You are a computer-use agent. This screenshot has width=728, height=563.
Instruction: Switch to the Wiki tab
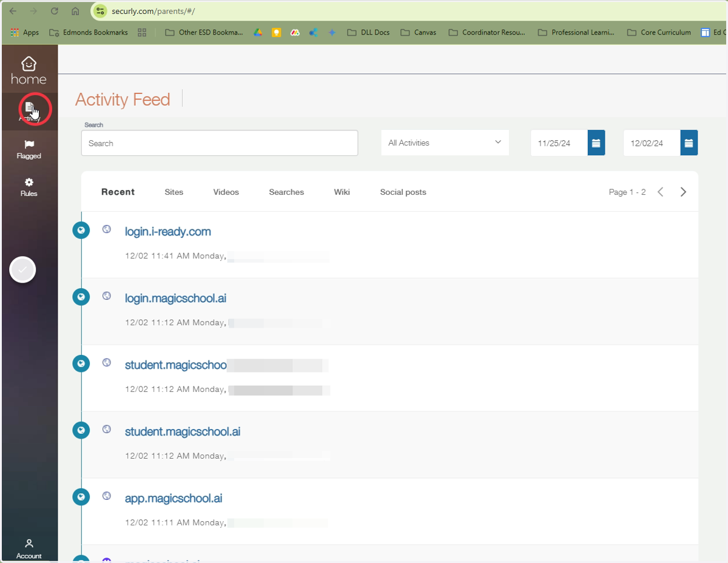click(342, 192)
